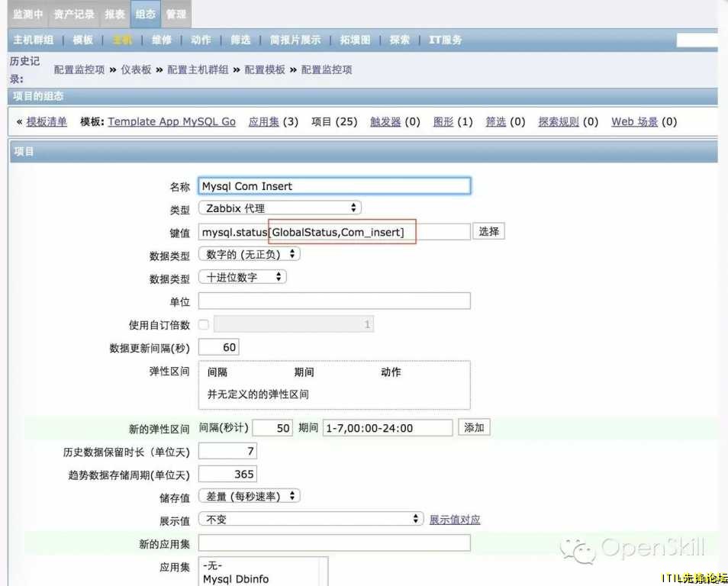Open 仪表板 from the history breadcrumb
The height and width of the screenshot is (586, 728).
[x=136, y=69]
